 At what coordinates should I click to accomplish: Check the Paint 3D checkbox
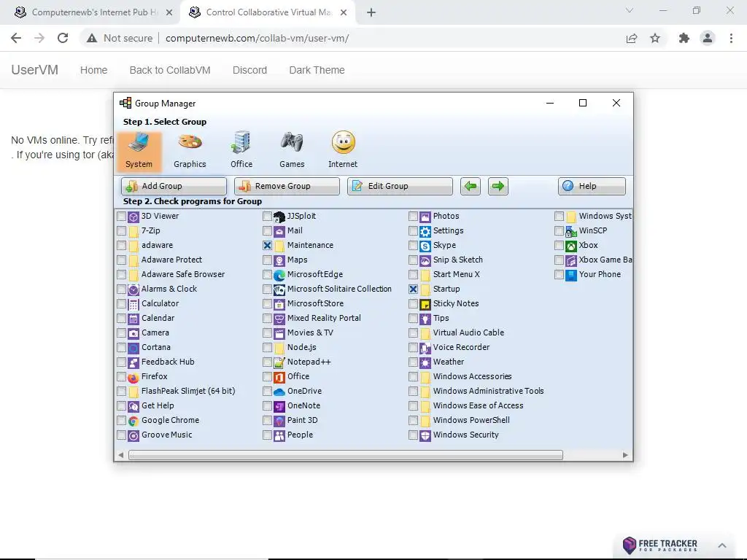click(x=267, y=421)
